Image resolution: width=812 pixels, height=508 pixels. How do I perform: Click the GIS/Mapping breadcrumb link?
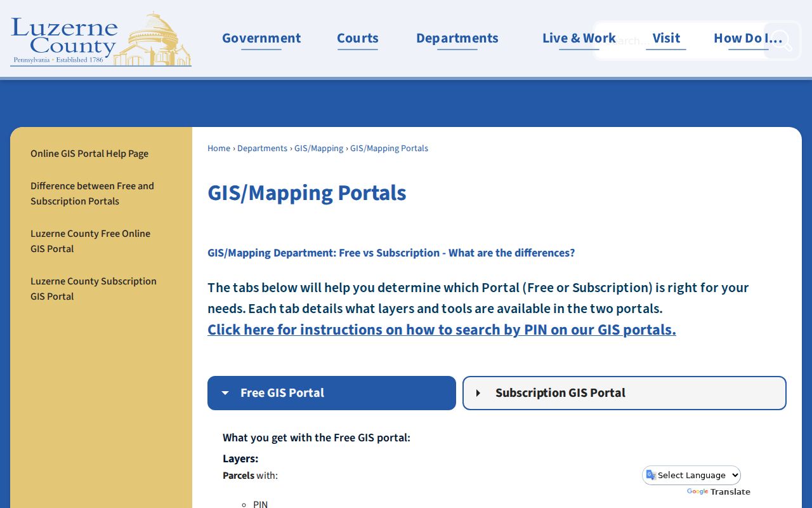[319, 149]
